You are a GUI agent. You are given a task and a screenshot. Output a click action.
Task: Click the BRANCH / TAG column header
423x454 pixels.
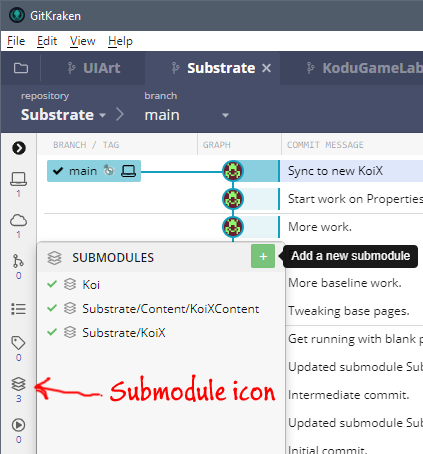86,145
